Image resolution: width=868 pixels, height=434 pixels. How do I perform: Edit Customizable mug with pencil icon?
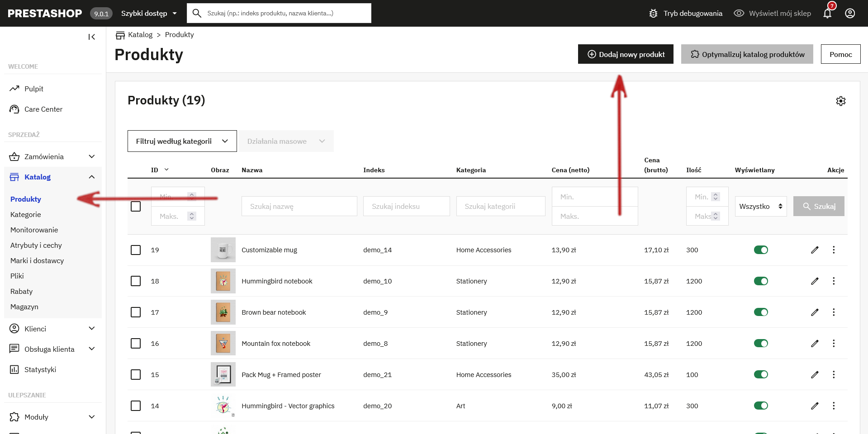point(815,250)
